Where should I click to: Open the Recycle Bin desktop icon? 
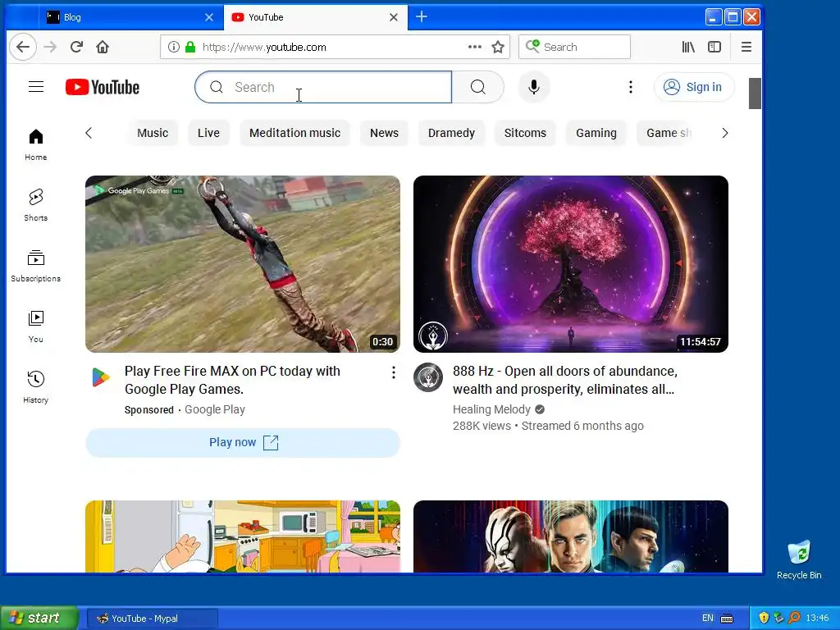[x=799, y=559]
